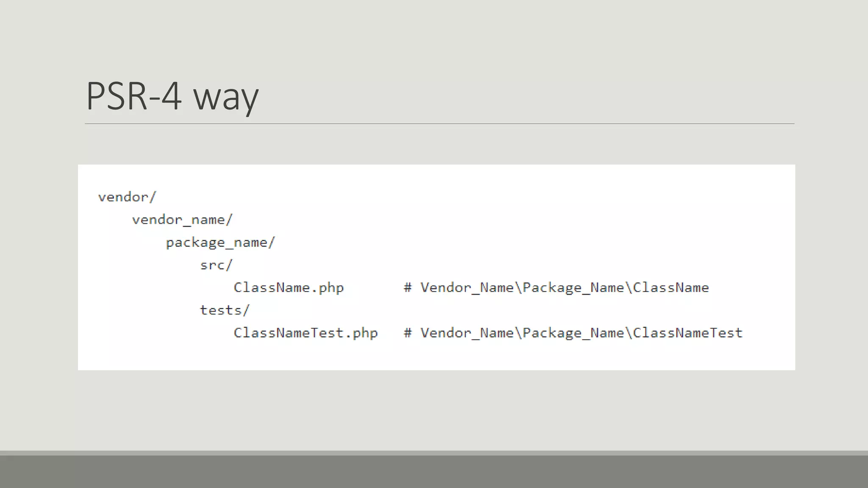
Task: Click the 'PSR-4 way' slide title
Action: (x=172, y=96)
